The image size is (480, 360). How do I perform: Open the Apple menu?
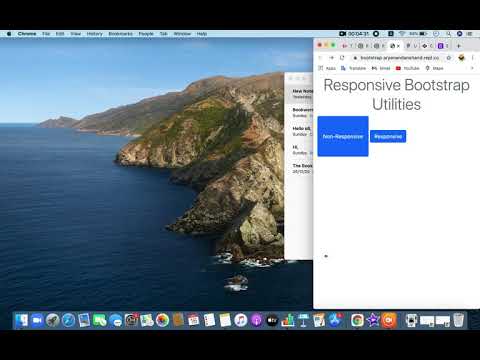9,34
